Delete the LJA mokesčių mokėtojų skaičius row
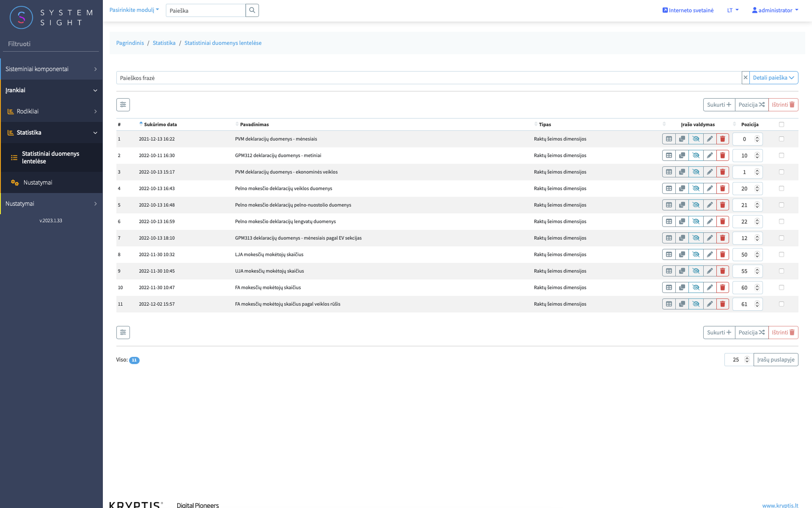This screenshot has height=508, width=812. (x=723, y=254)
